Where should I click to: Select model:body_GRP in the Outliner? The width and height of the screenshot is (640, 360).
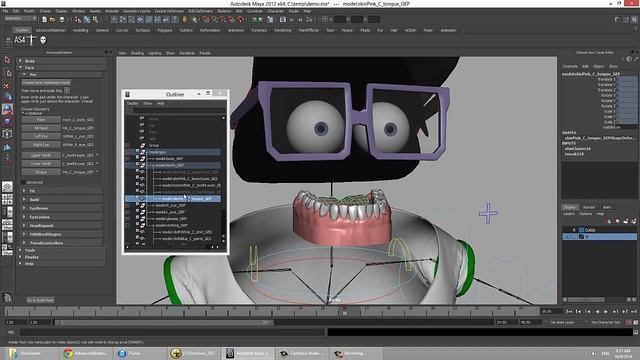(170, 159)
